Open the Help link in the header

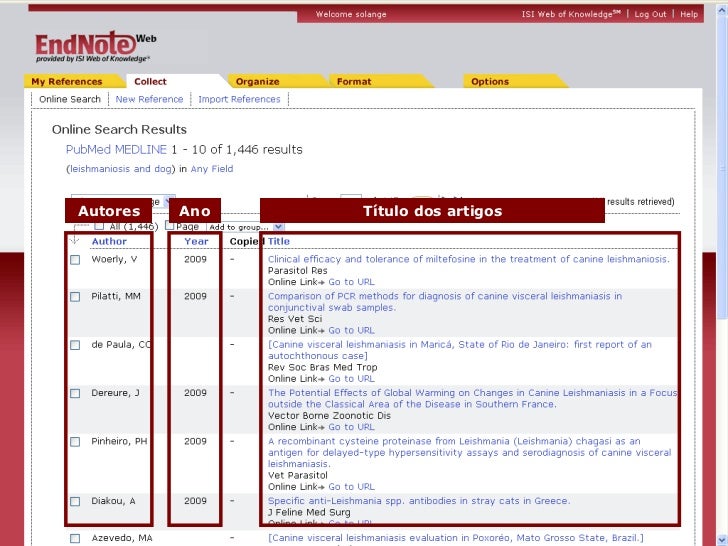point(690,15)
